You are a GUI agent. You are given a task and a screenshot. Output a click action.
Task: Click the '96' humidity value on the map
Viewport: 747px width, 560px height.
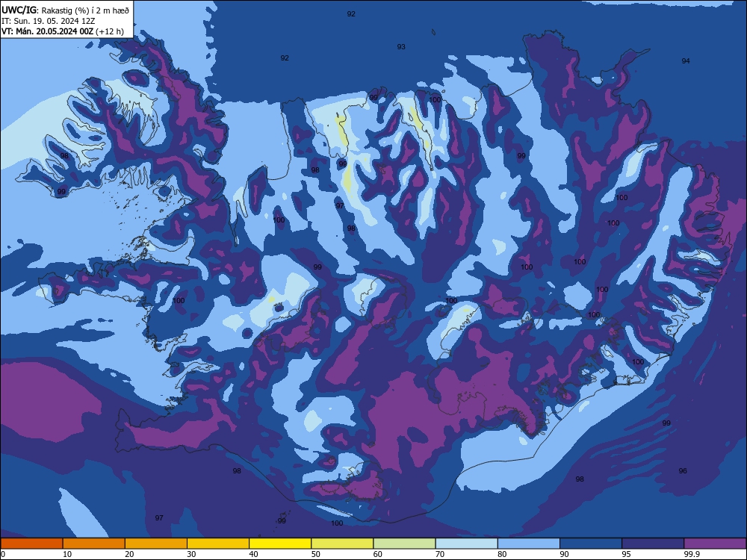683,471
